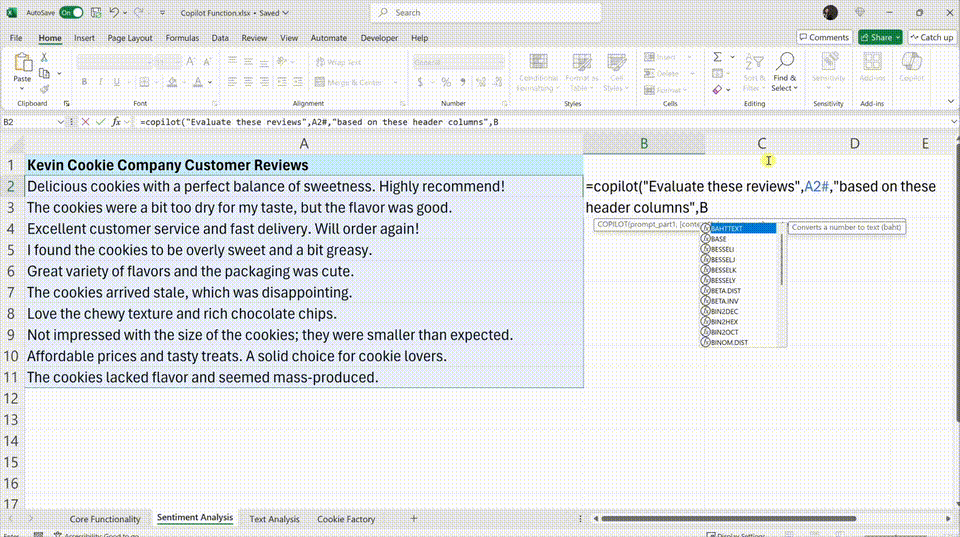960x537 pixels.
Task: Click the Copilot ribbon icon
Action: point(912,62)
